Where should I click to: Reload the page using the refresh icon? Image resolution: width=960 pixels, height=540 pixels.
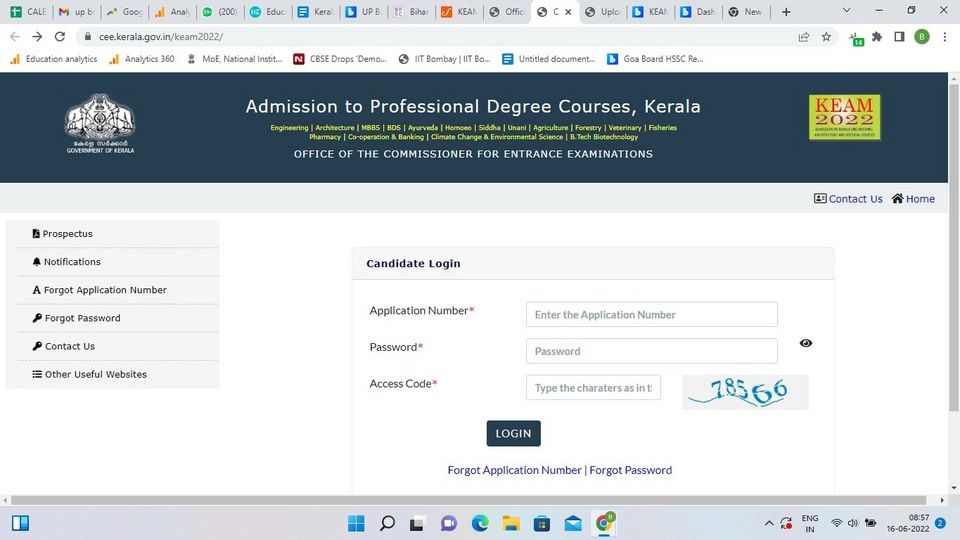click(x=59, y=37)
